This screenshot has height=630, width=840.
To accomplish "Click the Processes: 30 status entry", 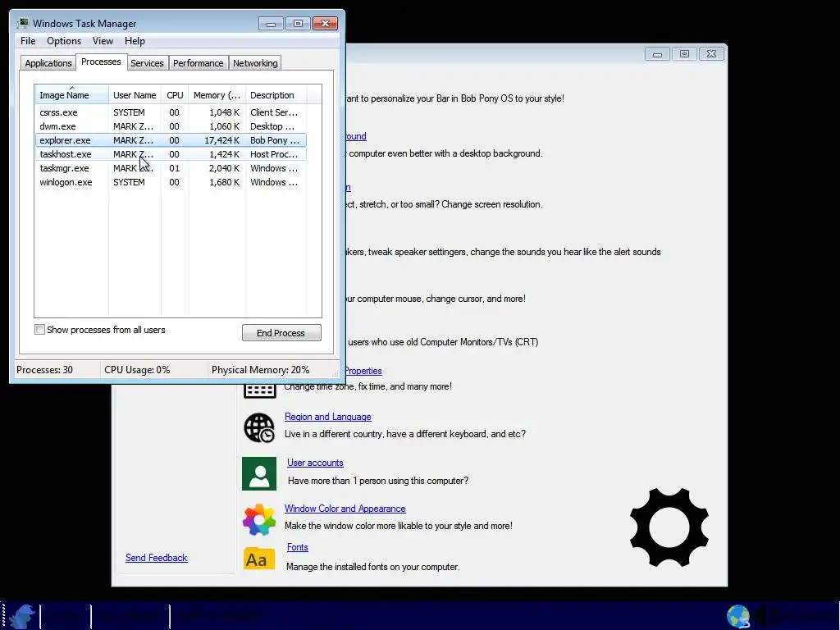I will 44,370.
